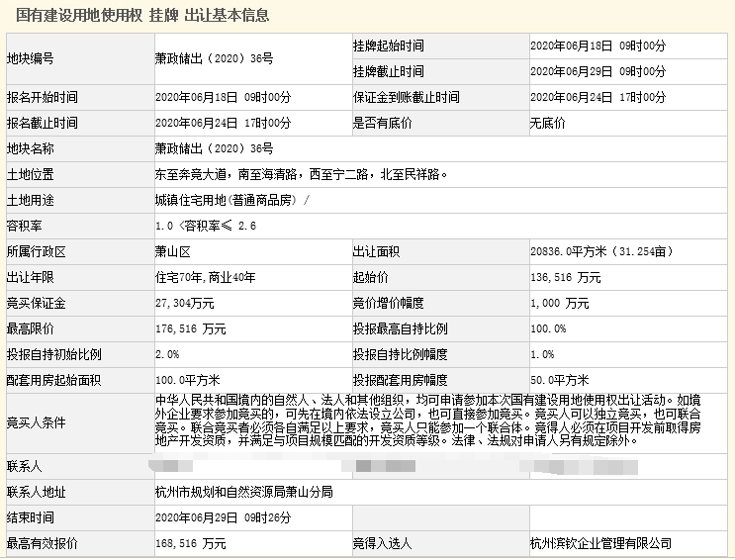Click winner 杭州滨钦企业管理有限公司
Screen dimensions: 735x560
600,544
